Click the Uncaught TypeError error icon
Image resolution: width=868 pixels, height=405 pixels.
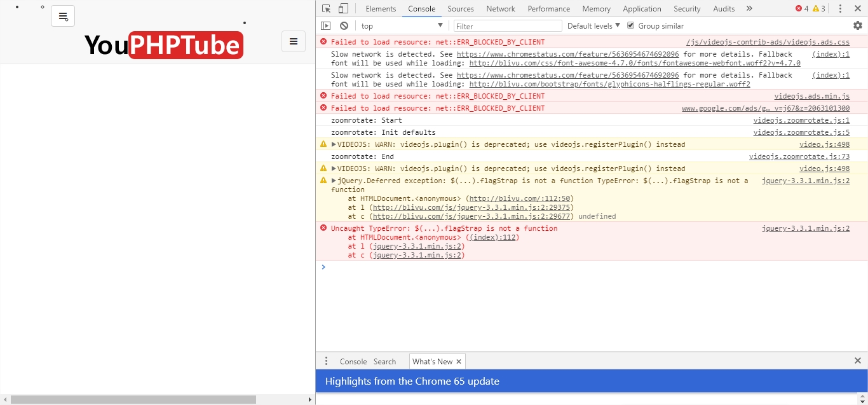323,228
